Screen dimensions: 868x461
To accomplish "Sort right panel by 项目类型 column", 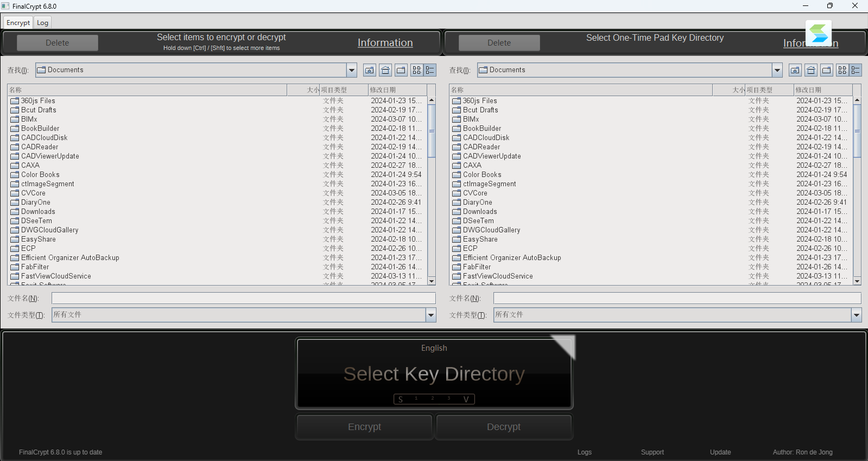I will pos(769,90).
